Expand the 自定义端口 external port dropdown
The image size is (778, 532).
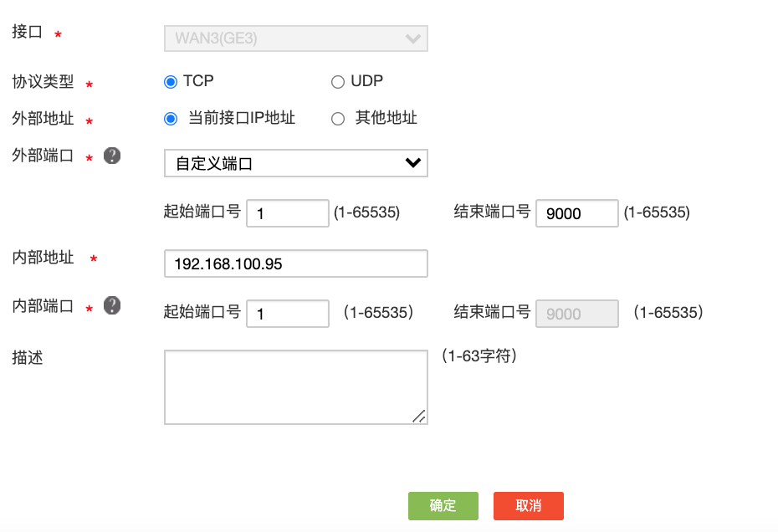tap(295, 163)
